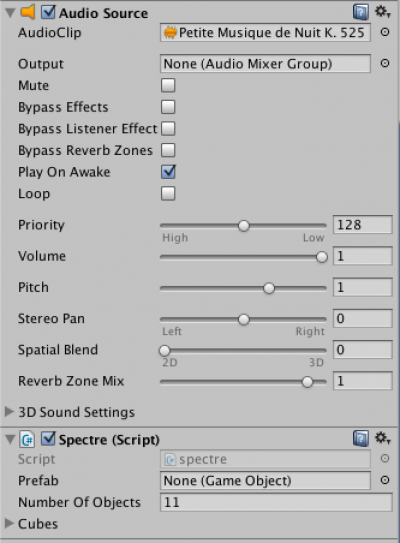Click the AudioClip object picker circle
Viewport: 400px width, 543px height.
385,32
